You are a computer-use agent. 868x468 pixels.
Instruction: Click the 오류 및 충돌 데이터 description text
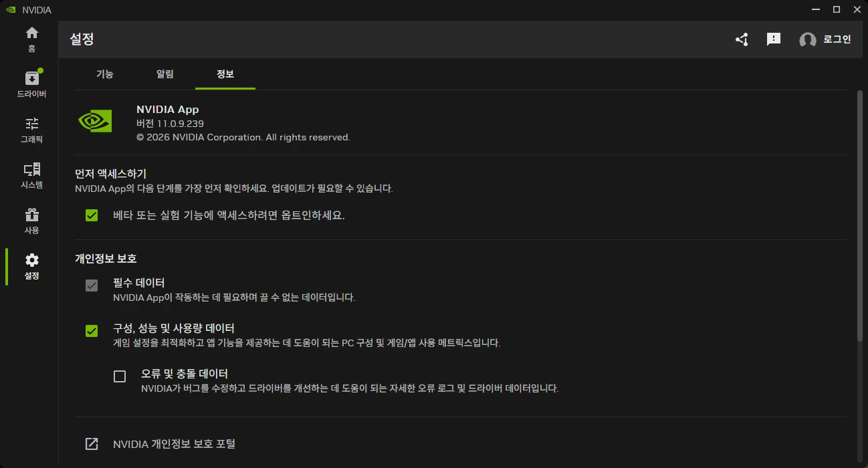pos(350,388)
